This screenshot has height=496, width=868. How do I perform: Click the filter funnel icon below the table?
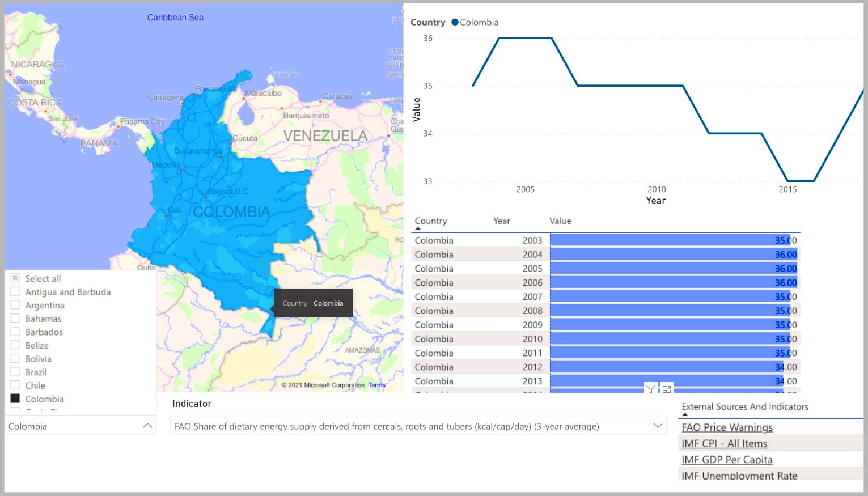tap(650, 389)
